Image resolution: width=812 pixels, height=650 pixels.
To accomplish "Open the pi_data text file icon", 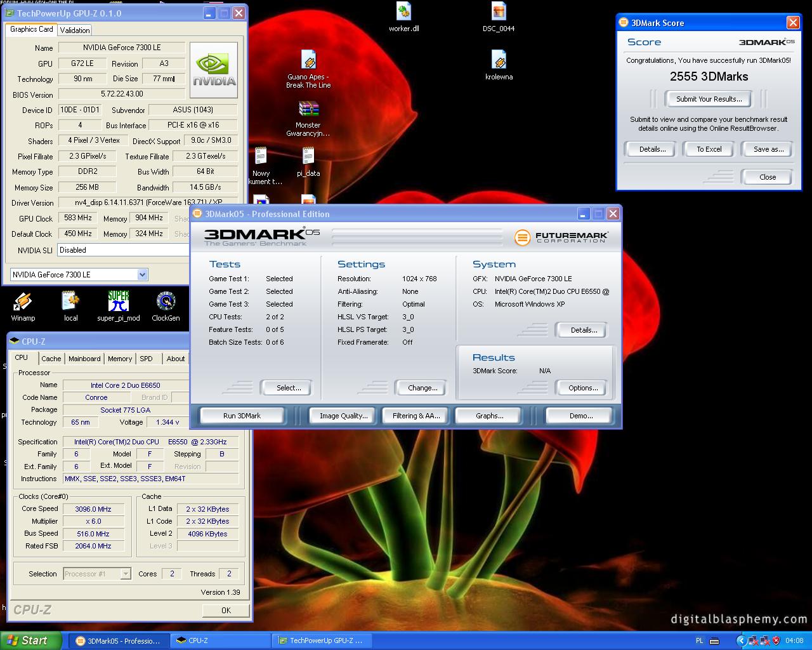I will [308, 162].
